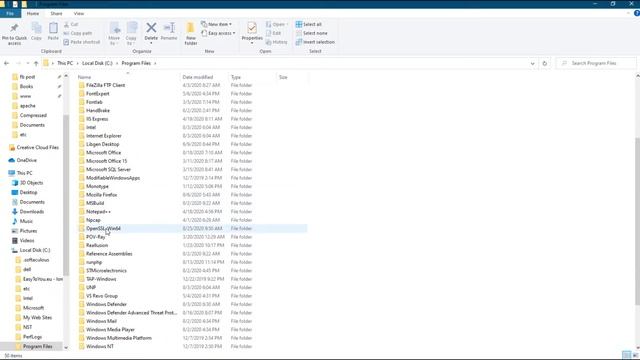Click the Search Program Files box
The width and height of the screenshot is (640, 360).
(596, 63)
